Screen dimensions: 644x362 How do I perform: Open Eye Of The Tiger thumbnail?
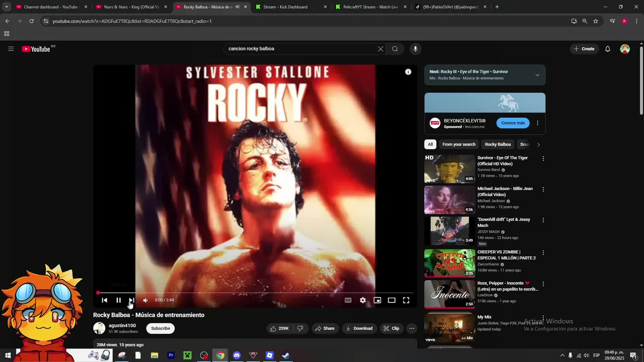pyautogui.click(x=449, y=168)
